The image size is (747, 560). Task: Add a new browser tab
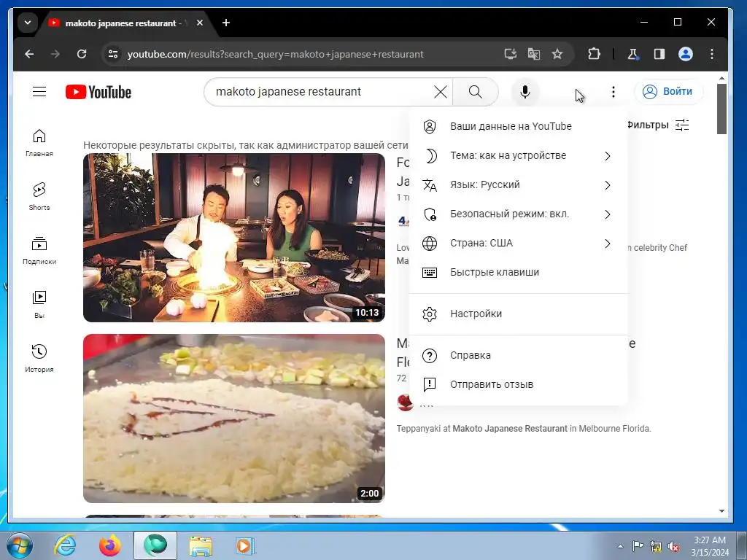226,23
